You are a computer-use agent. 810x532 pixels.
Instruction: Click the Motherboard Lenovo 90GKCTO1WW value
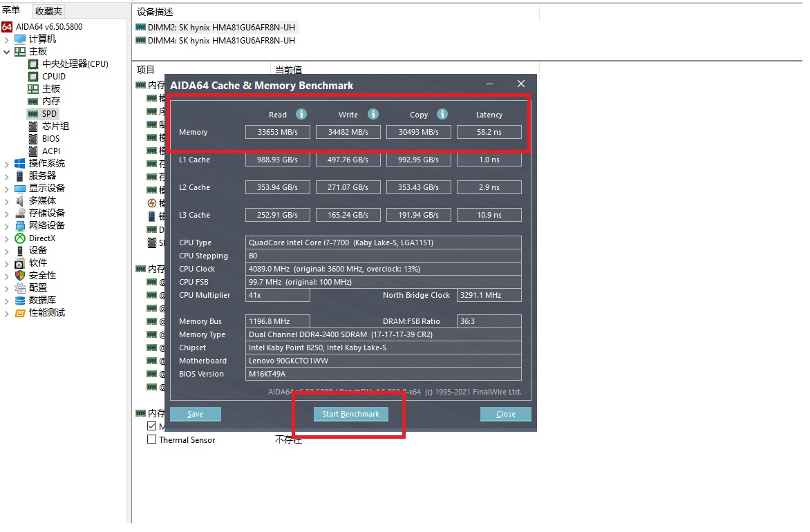pos(384,361)
